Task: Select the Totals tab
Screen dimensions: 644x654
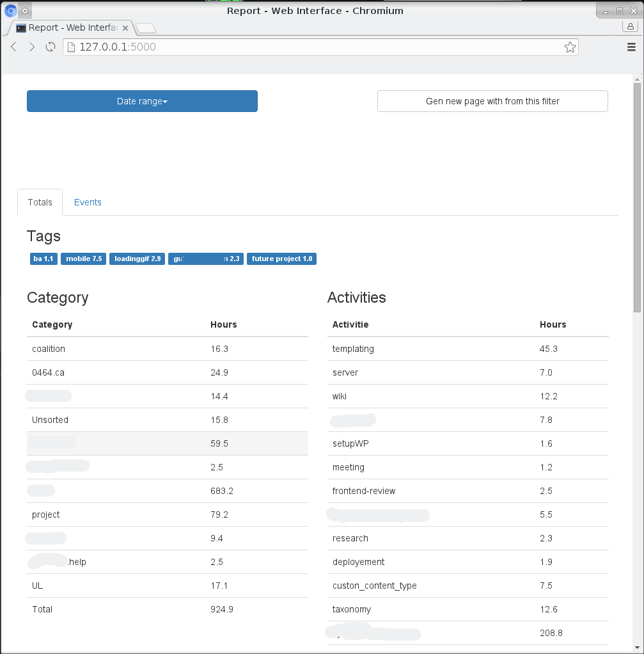Action: (x=40, y=202)
